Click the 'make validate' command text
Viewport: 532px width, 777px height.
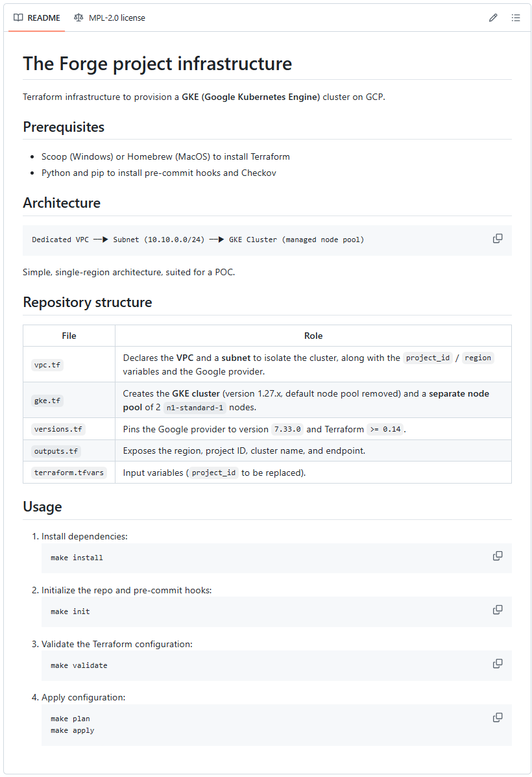pos(79,665)
